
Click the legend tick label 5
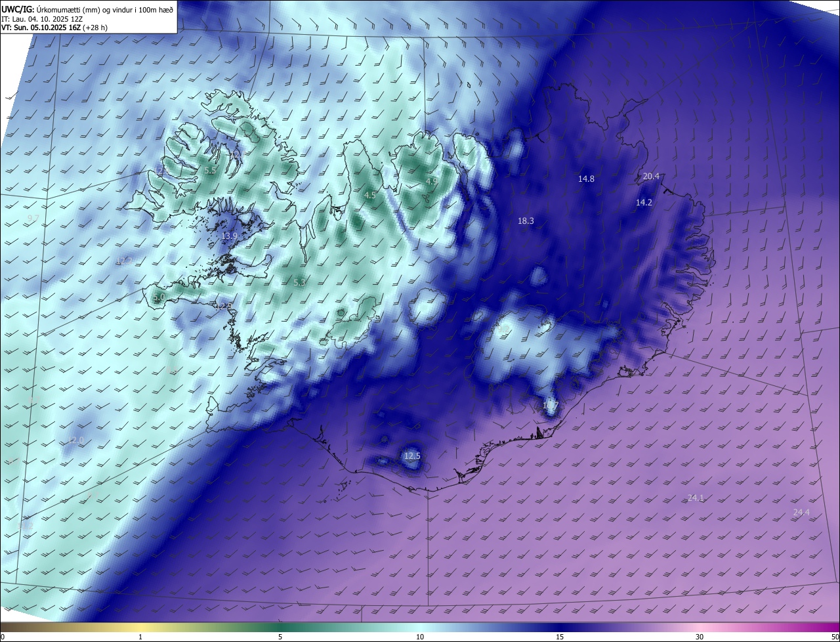280,637
